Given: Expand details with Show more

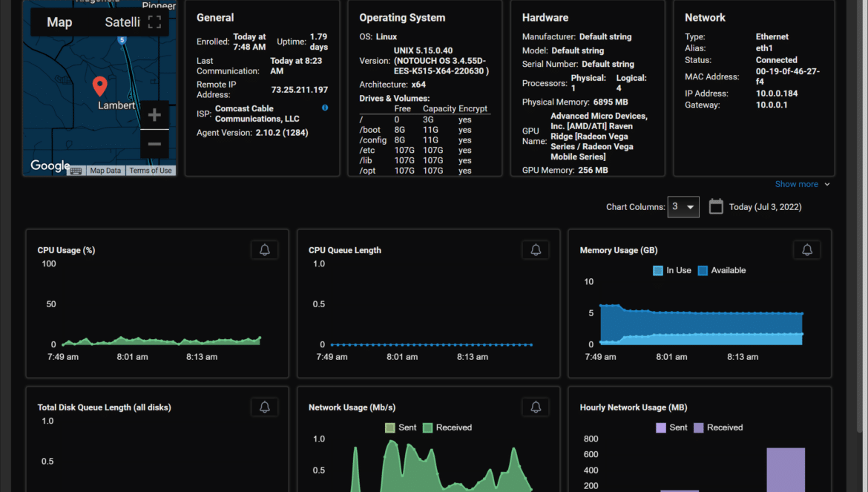Looking at the screenshot, I should click(802, 184).
